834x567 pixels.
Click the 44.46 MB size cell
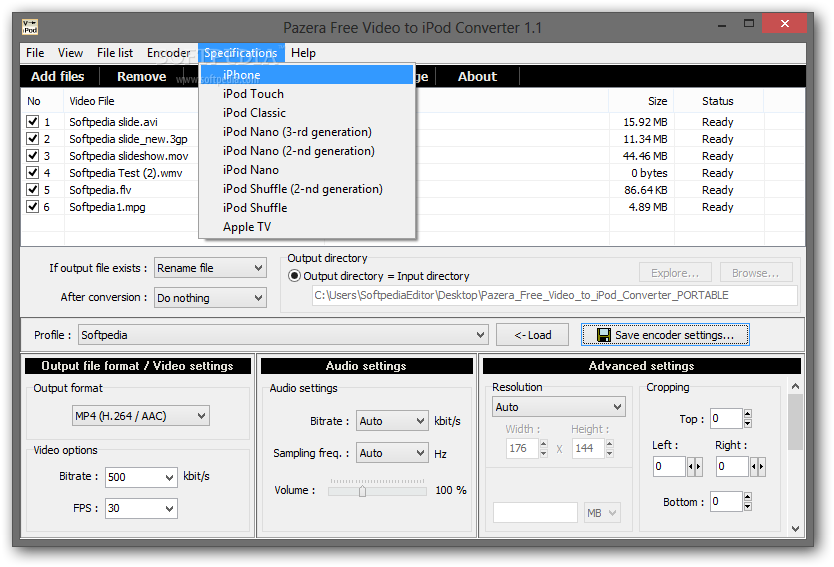[645, 156]
